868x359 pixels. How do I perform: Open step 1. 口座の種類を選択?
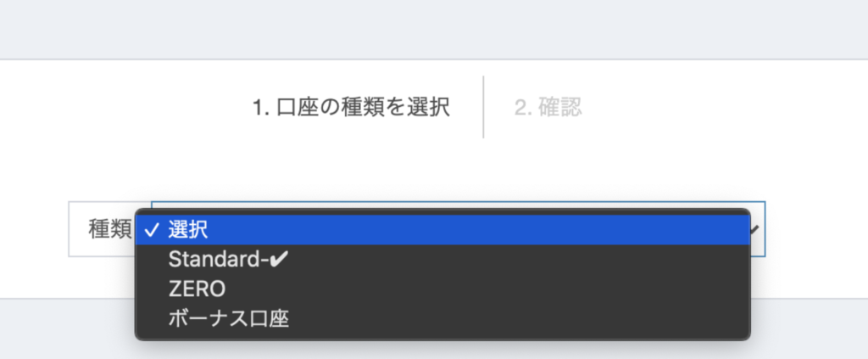point(351,107)
